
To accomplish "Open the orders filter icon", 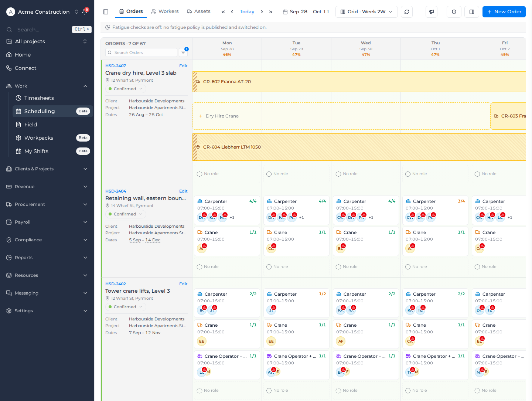I will coord(183,52).
